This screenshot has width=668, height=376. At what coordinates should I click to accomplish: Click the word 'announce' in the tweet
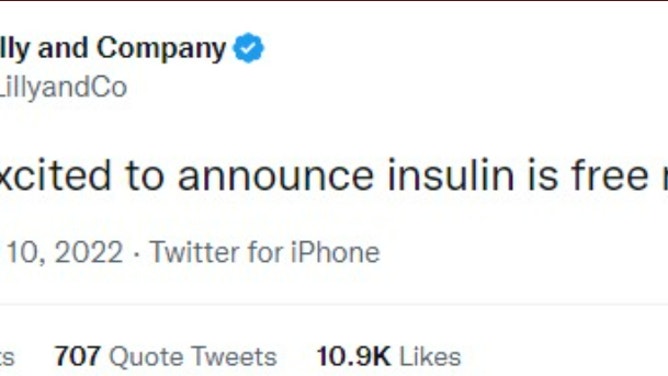[276, 176]
